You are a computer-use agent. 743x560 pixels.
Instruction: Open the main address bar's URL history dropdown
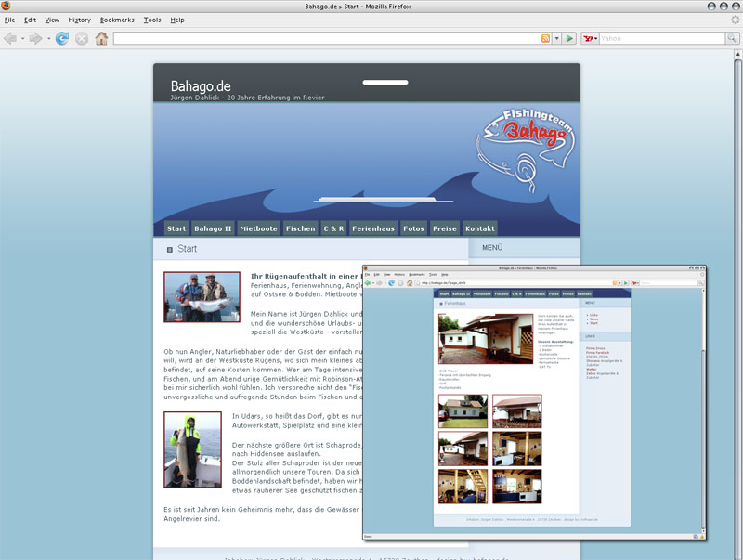click(556, 38)
